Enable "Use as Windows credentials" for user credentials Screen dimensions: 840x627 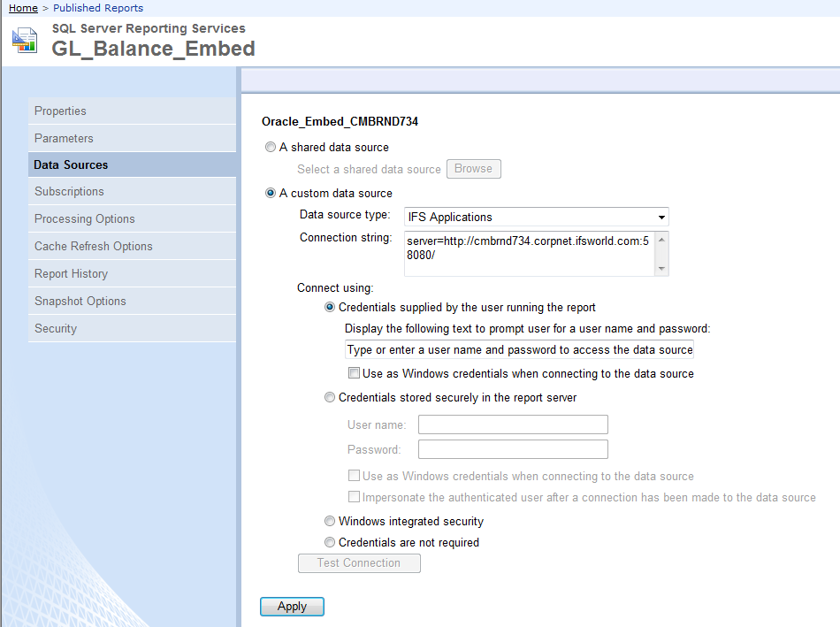(354, 372)
